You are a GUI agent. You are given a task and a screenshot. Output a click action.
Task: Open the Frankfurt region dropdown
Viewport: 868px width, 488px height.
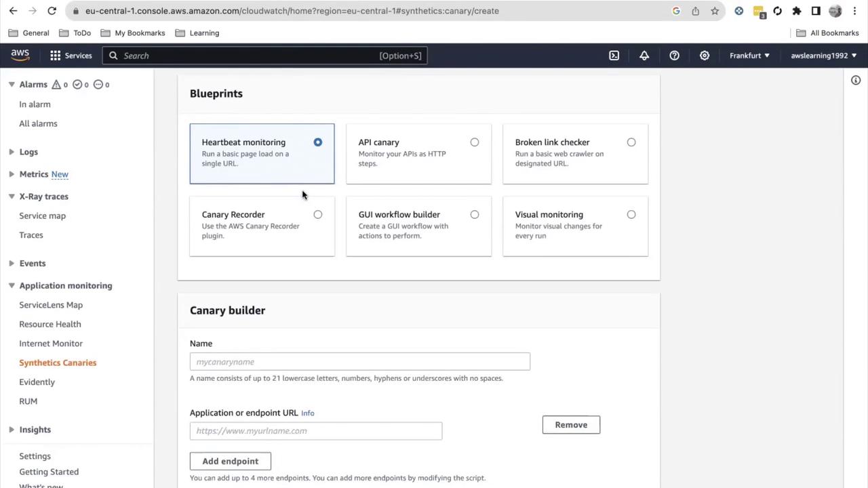749,56
